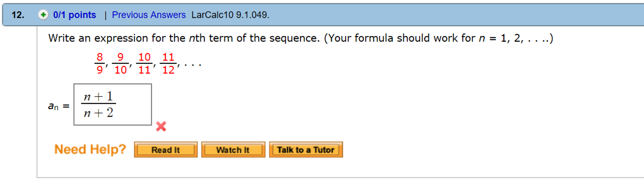Select the Watch It video icon button
Image resolution: width=644 pixels, height=192 pixels.
tap(233, 149)
